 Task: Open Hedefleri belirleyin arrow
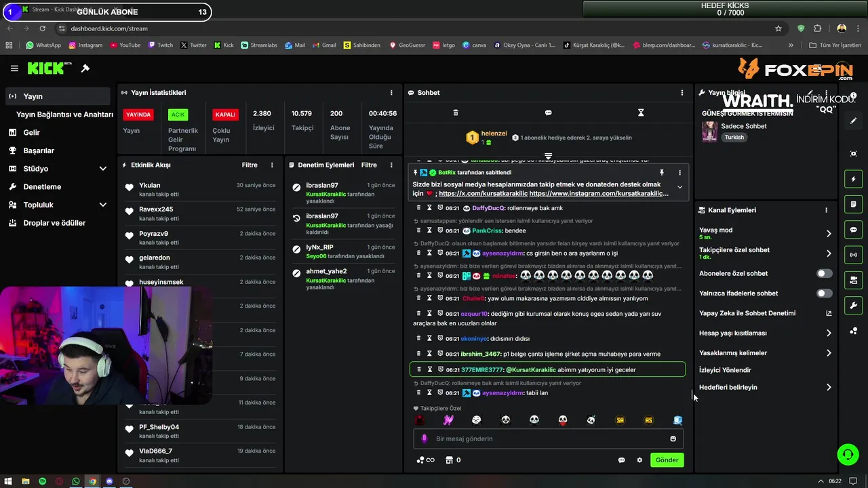(829, 388)
